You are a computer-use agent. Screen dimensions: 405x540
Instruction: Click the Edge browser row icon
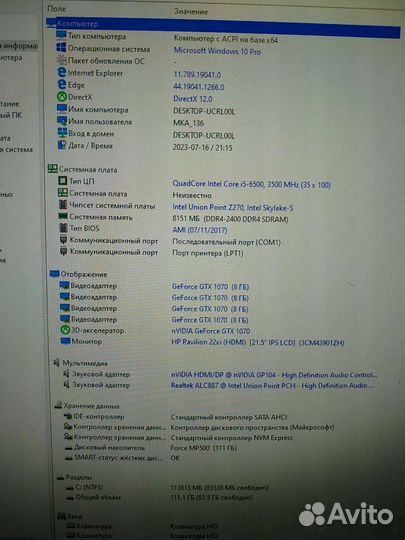62,84
